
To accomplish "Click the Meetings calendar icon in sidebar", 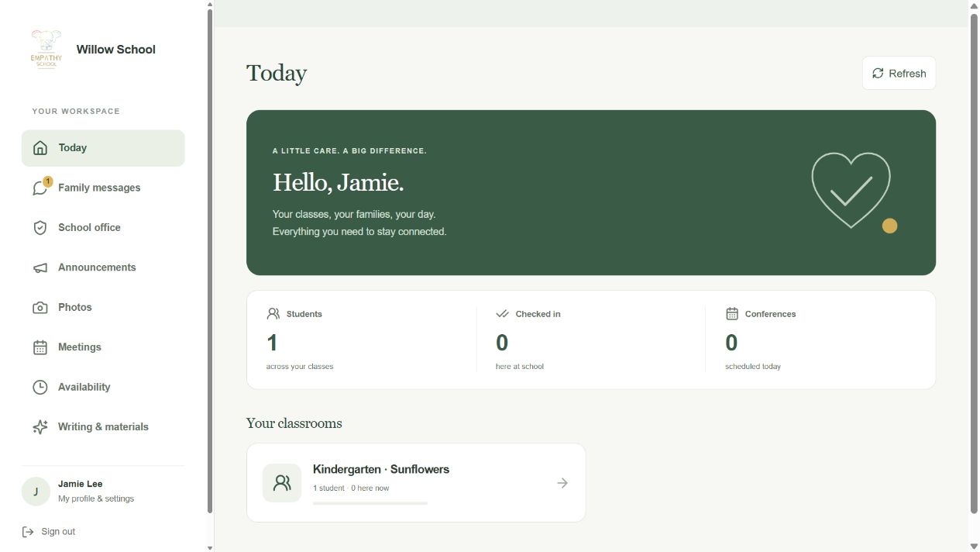I will 40,347.
